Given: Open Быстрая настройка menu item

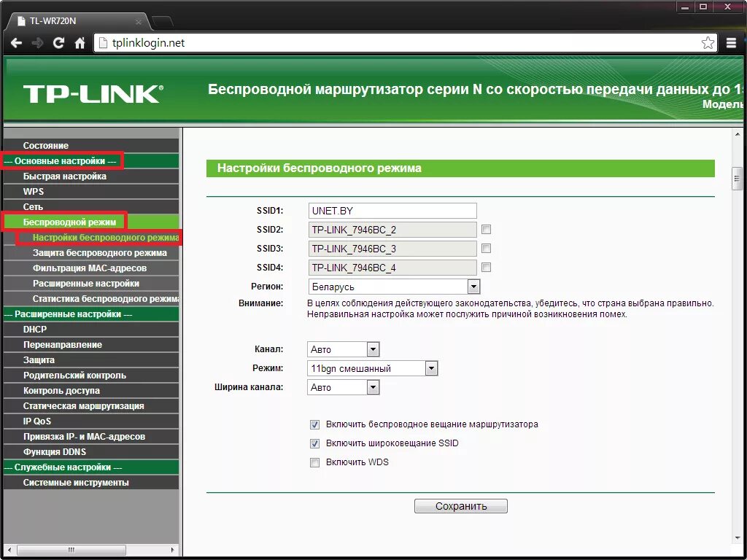Looking at the screenshot, I should click(91, 176).
